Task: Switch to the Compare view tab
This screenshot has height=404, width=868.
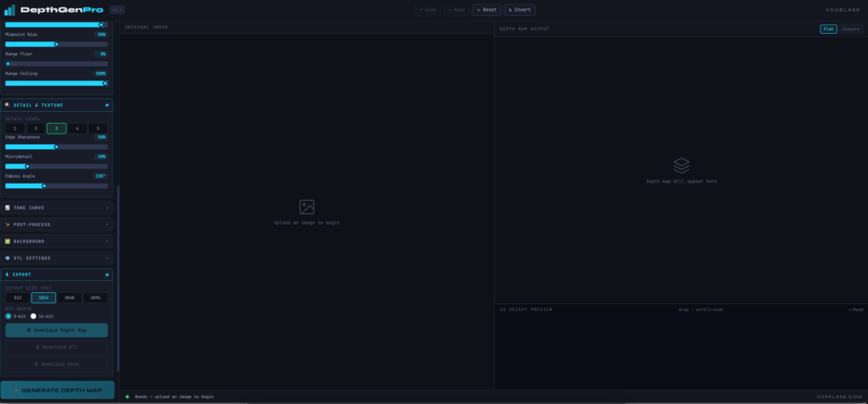Action: (850, 29)
